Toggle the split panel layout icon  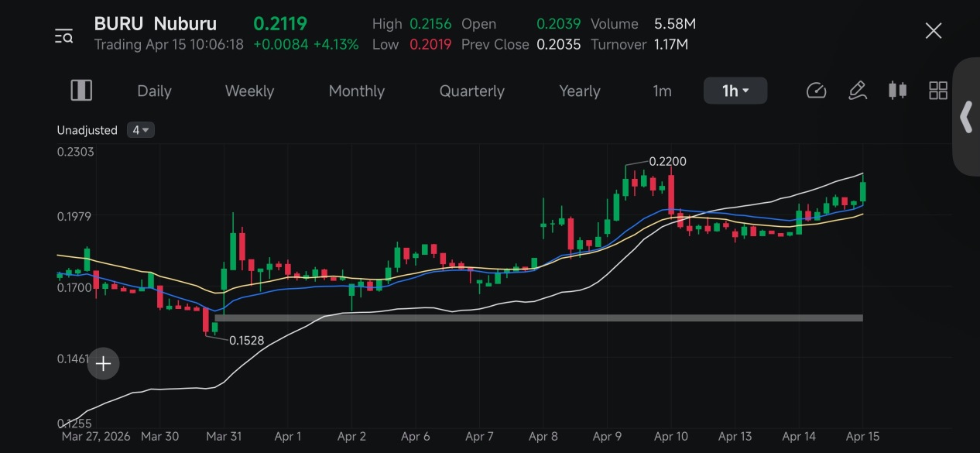click(x=81, y=91)
